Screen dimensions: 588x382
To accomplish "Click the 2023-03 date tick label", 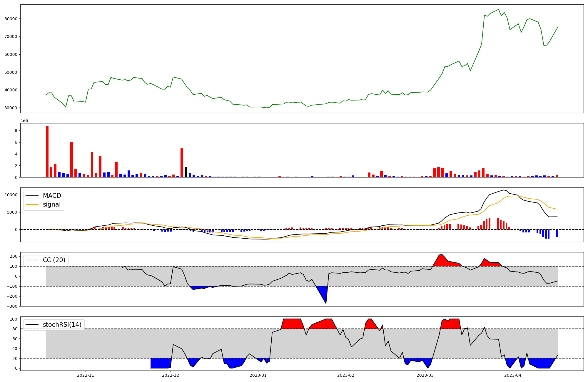I will pos(425,375).
